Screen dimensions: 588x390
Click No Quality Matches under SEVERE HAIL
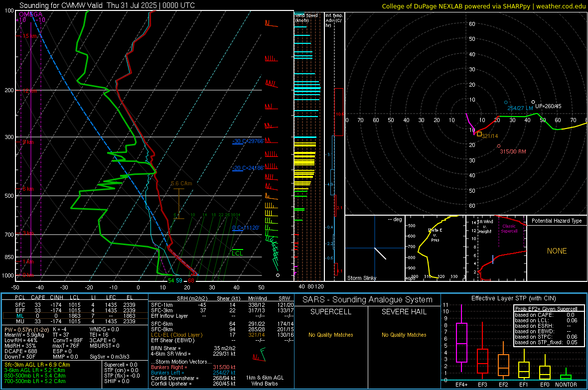click(404, 335)
